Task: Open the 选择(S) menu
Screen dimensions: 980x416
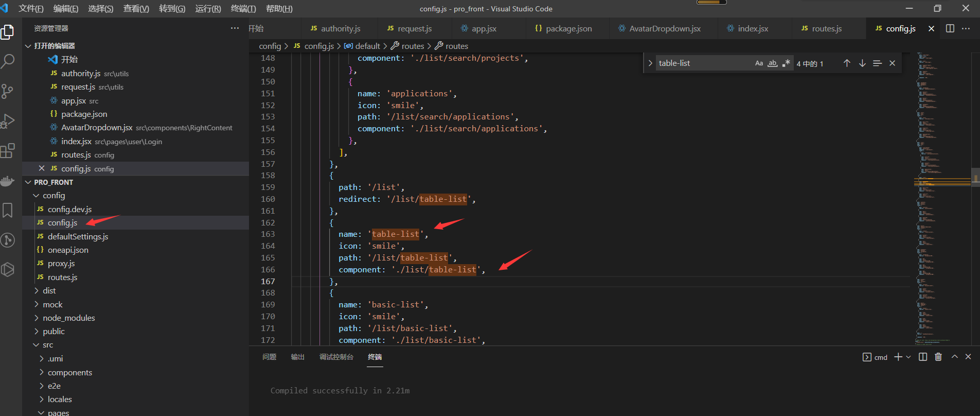Action: (x=101, y=9)
